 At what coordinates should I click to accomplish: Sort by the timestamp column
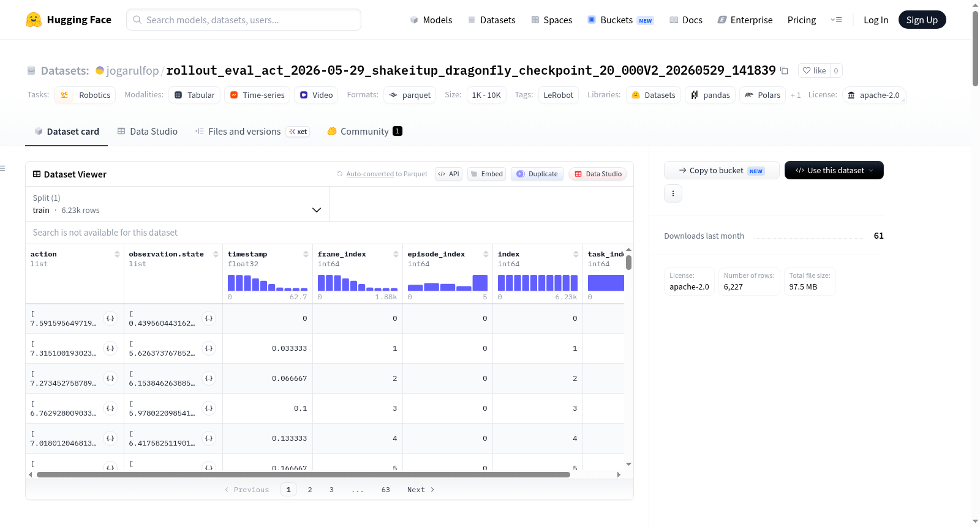pos(306,254)
